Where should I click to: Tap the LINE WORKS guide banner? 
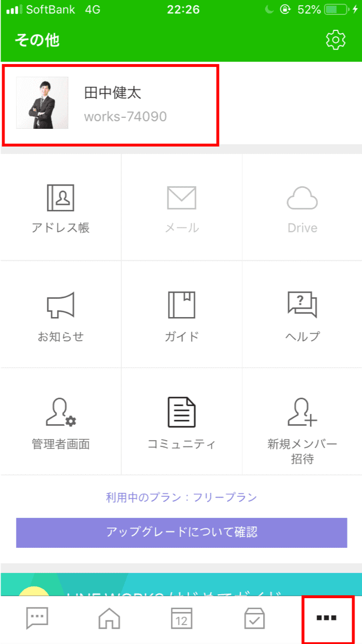coord(181,584)
